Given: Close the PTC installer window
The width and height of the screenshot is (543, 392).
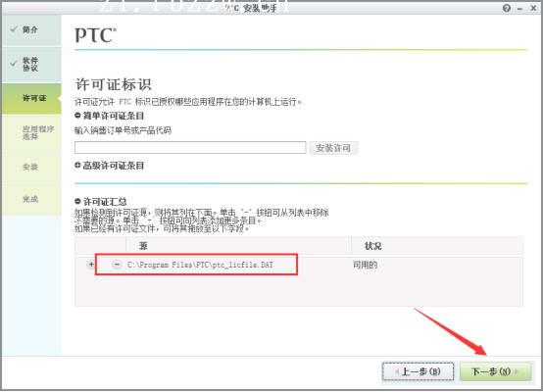Looking at the screenshot, I should 533,8.
